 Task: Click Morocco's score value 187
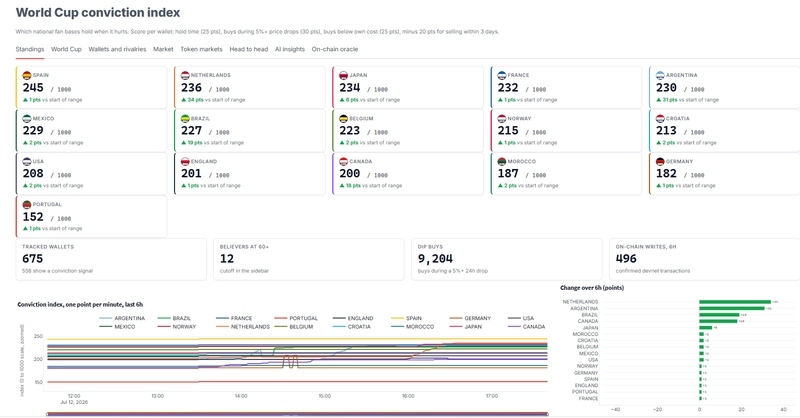[x=508, y=174]
